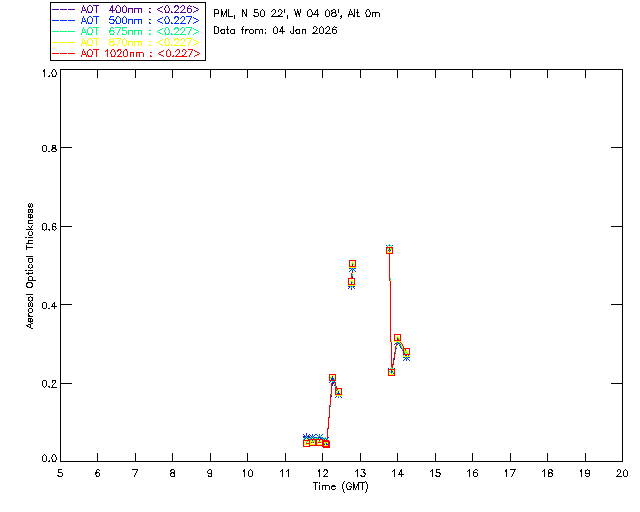This screenshot has height=512, width=640.
Task: Click the x-axis label 18
Action: point(548,473)
